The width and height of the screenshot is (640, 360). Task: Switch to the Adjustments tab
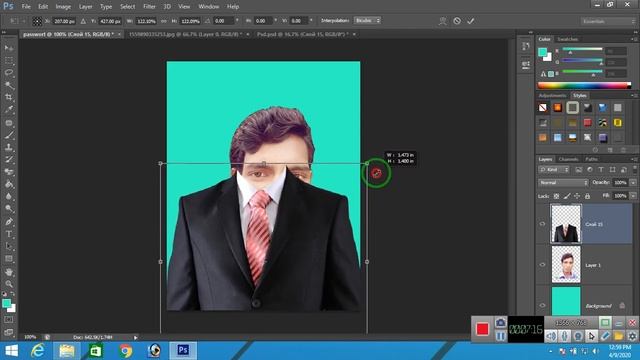(552, 96)
